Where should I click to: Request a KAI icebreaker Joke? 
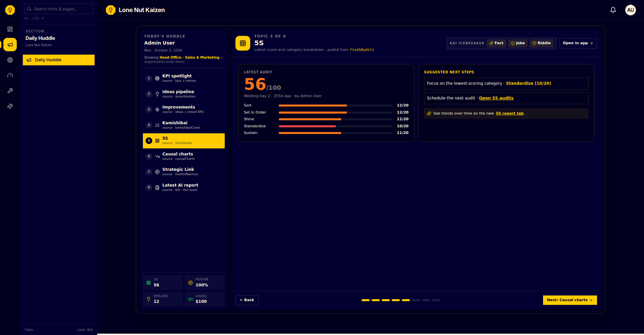click(518, 43)
